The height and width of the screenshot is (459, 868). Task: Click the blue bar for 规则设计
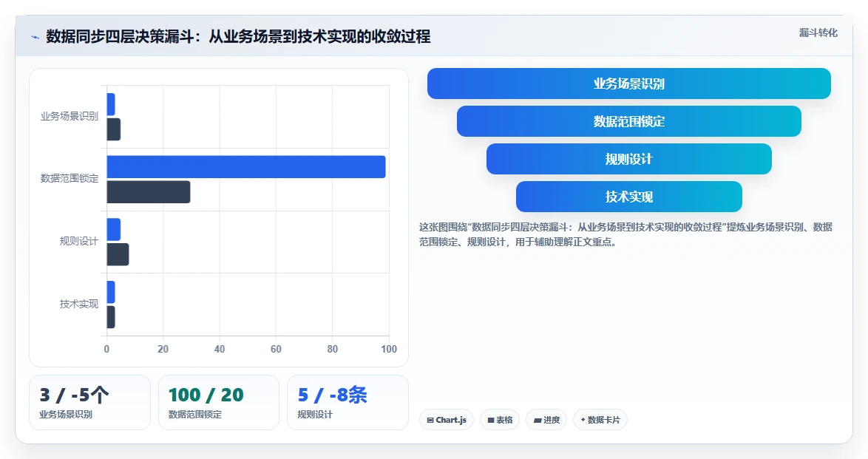pos(113,229)
